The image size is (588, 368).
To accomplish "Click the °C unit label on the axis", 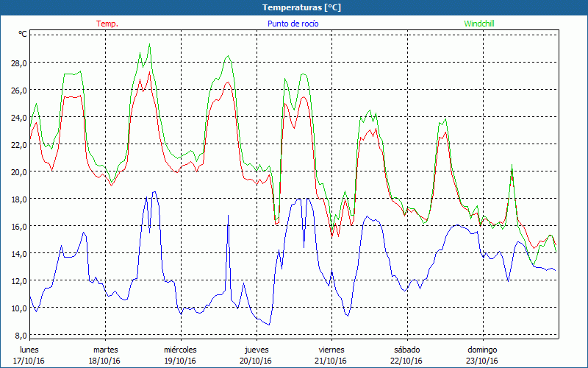I will pyautogui.click(x=23, y=34).
